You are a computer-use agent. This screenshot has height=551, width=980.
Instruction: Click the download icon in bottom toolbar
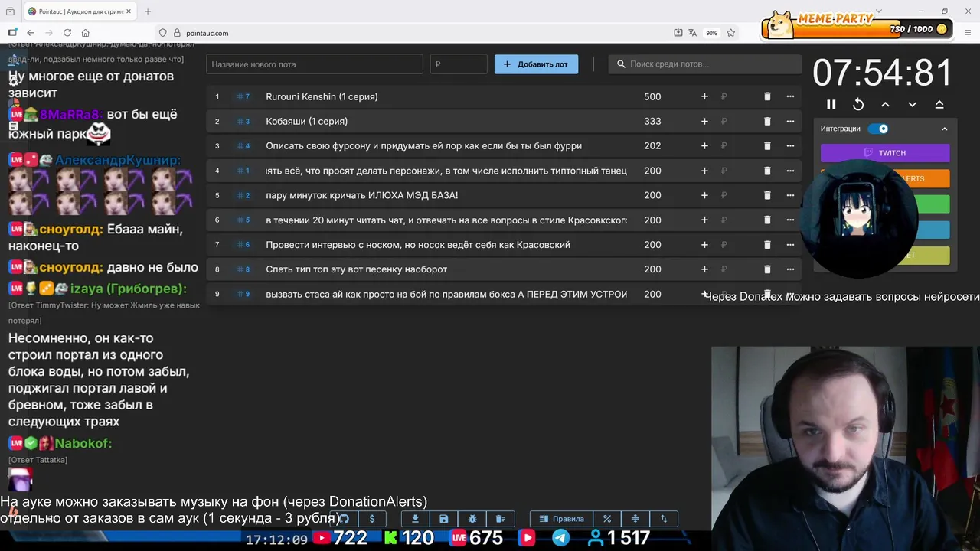tap(415, 519)
